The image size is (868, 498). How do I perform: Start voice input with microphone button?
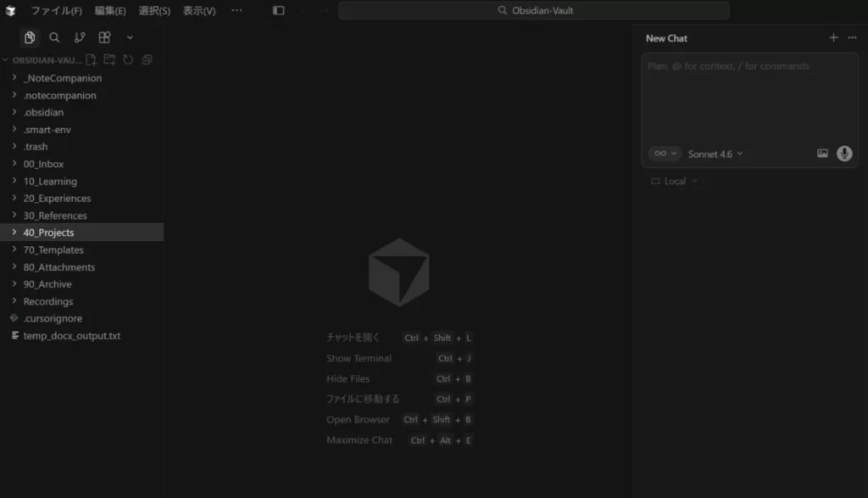(843, 154)
